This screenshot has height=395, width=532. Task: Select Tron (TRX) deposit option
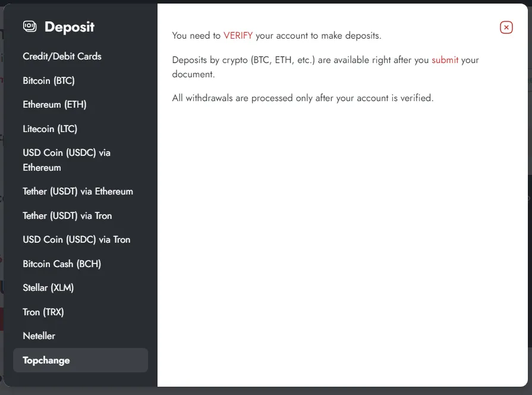[43, 312]
